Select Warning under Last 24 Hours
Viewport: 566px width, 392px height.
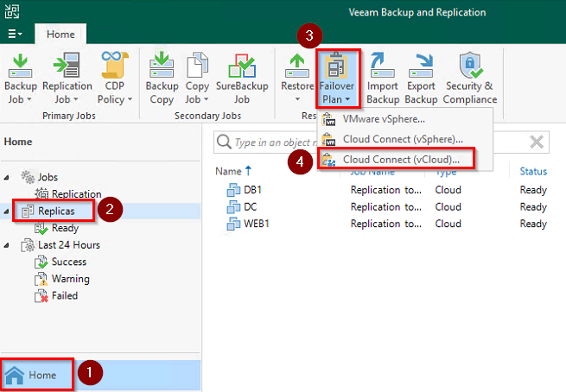(71, 279)
